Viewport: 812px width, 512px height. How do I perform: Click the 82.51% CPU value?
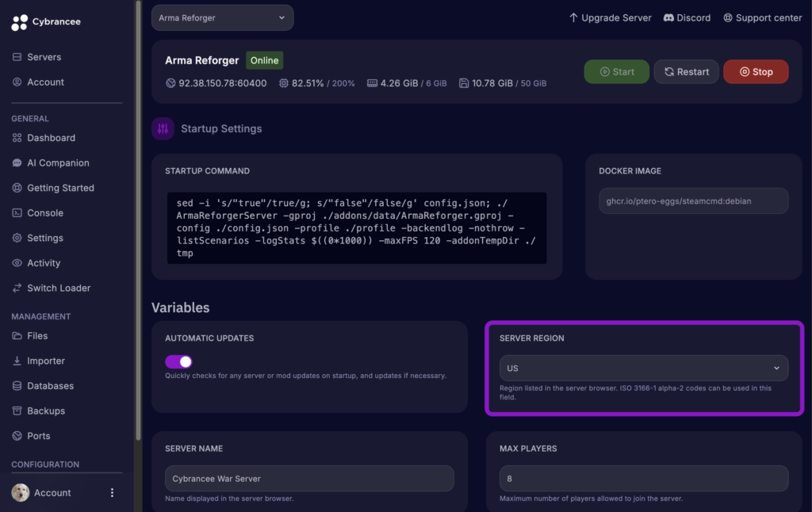pos(308,83)
